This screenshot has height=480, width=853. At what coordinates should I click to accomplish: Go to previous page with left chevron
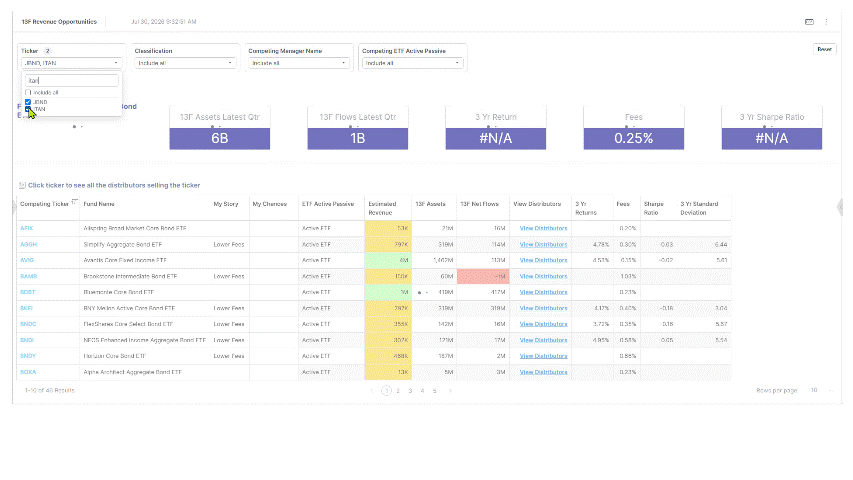click(372, 391)
